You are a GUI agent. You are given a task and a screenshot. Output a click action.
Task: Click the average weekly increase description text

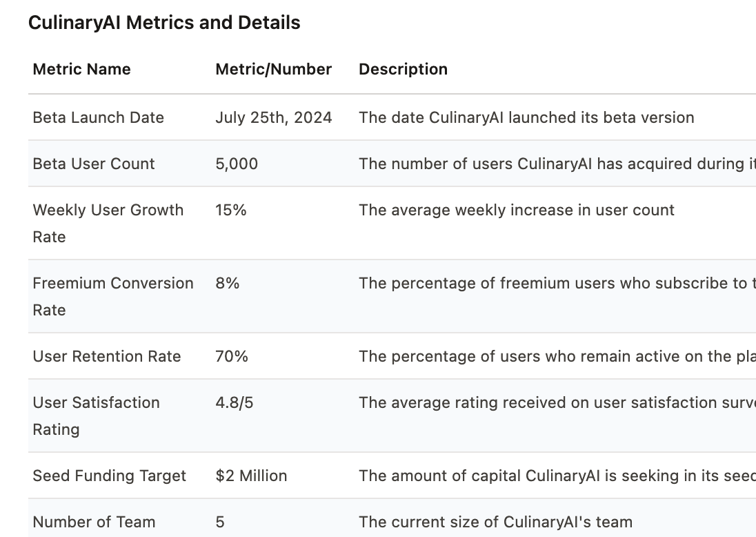coord(516,210)
